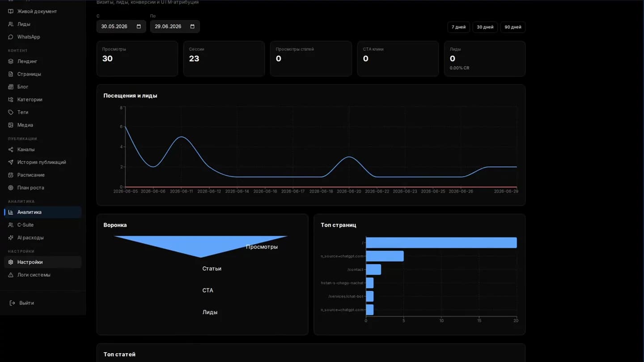This screenshot has height=362, width=644.
Task: Click the Сессии stat card showing 23
Action: [224, 59]
